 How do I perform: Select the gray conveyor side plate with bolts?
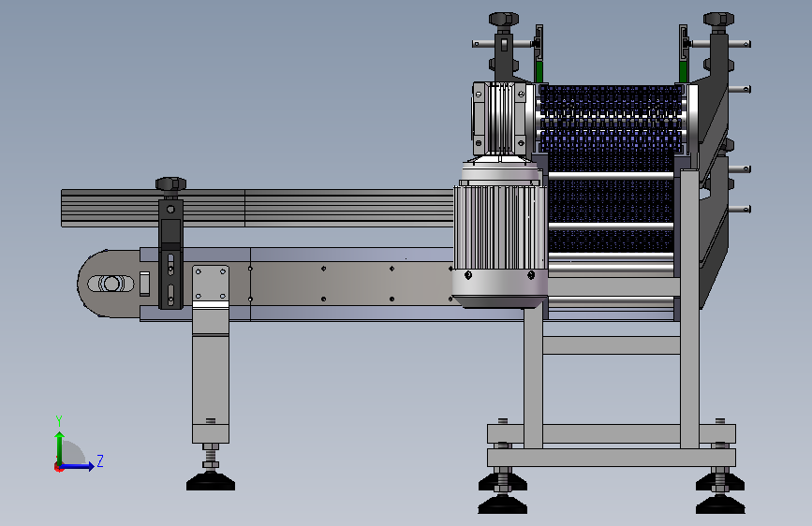[351, 284]
